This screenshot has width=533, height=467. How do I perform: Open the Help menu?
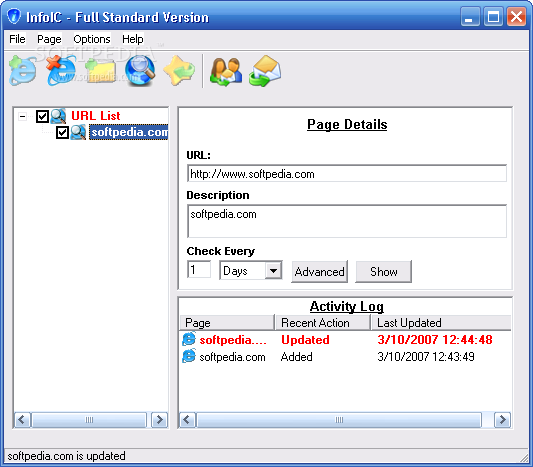[x=133, y=39]
